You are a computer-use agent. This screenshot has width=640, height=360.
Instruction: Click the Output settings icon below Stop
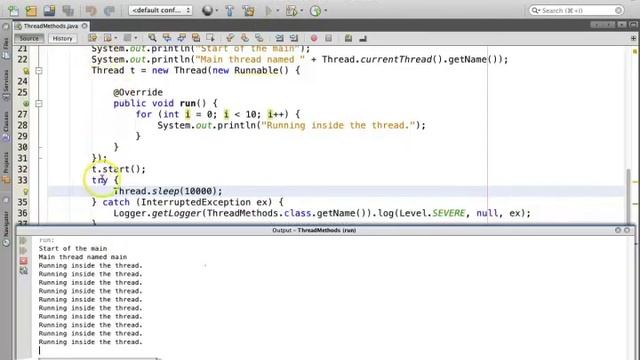click(x=23, y=270)
